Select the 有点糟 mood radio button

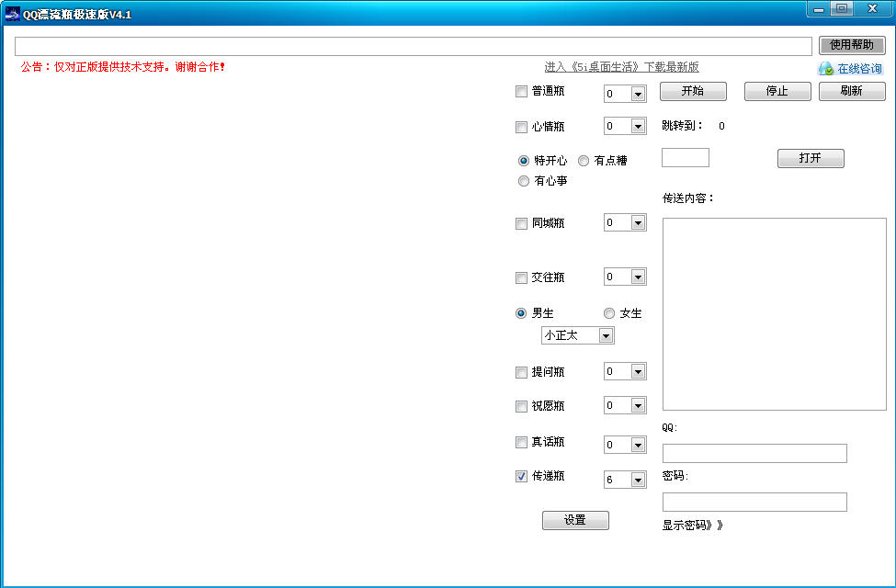click(584, 161)
